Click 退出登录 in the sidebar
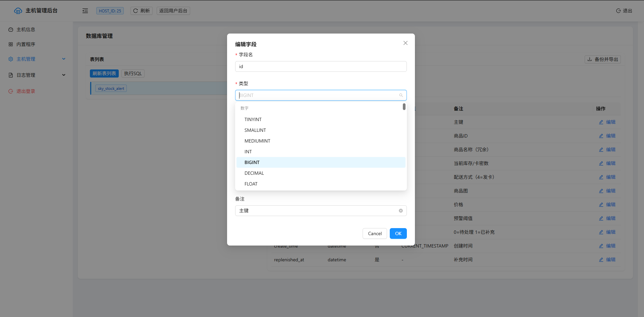 coord(25,91)
